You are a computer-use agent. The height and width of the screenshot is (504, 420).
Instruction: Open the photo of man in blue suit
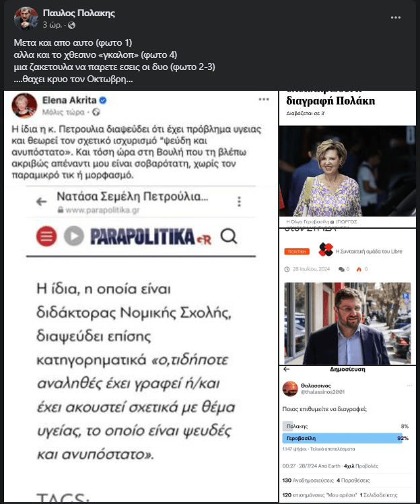coord(347,324)
